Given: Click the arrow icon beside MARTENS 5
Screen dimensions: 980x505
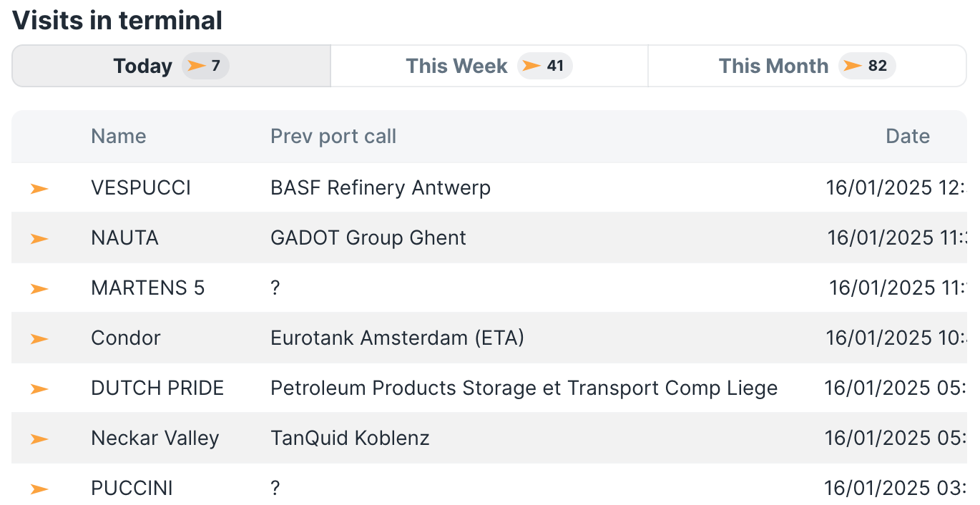Looking at the screenshot, I should point(39,288).
